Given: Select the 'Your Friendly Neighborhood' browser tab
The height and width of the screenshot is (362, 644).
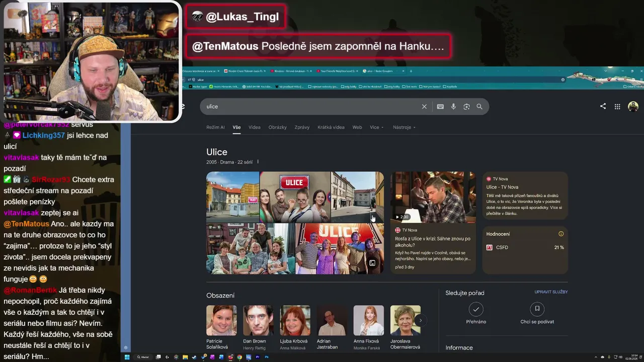Looking at the screenshot, I should tap(338, 71).
